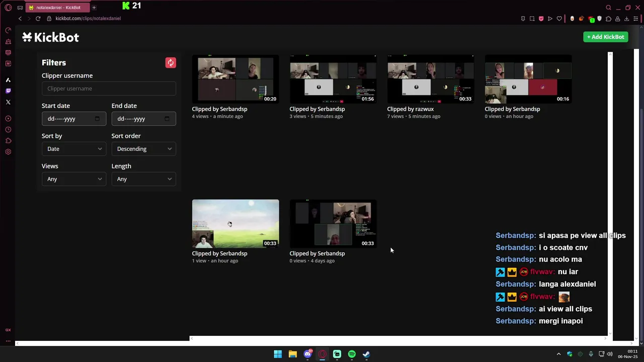Open the Start date calendar picker icon

click(97, 119)
